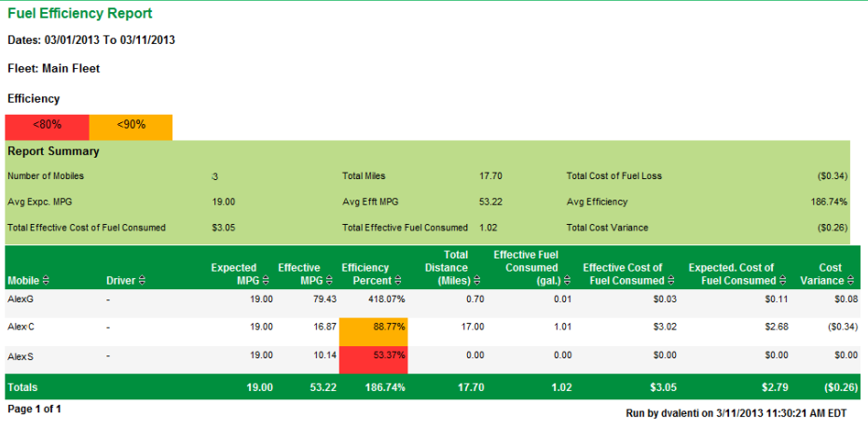Image resolution: width=868 pixels, height=432 pixels.
Task: Click the 1.01 fuel consumed value
Action: (562, 327)
